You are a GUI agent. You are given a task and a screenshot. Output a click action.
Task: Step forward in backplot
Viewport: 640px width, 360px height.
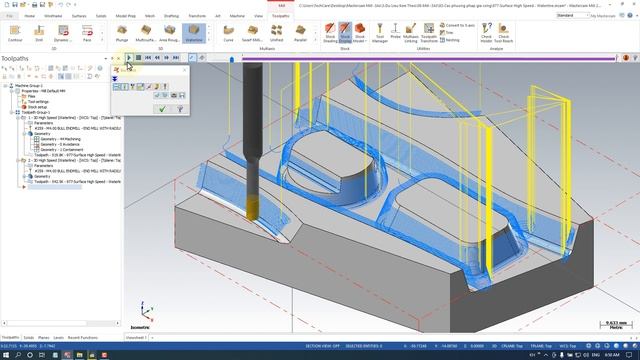(167, 58)
